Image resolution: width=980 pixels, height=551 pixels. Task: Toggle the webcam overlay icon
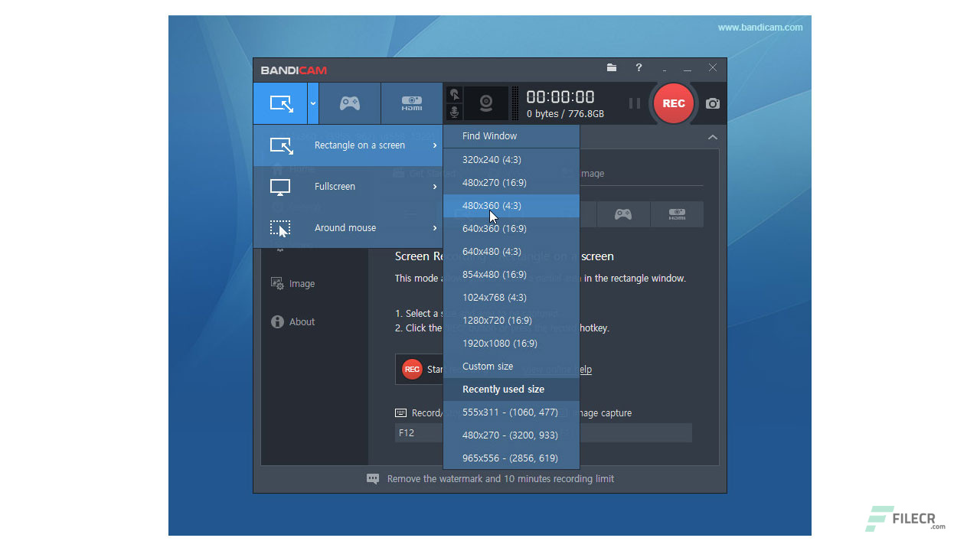pyautogui.click(x=486, y=103)
